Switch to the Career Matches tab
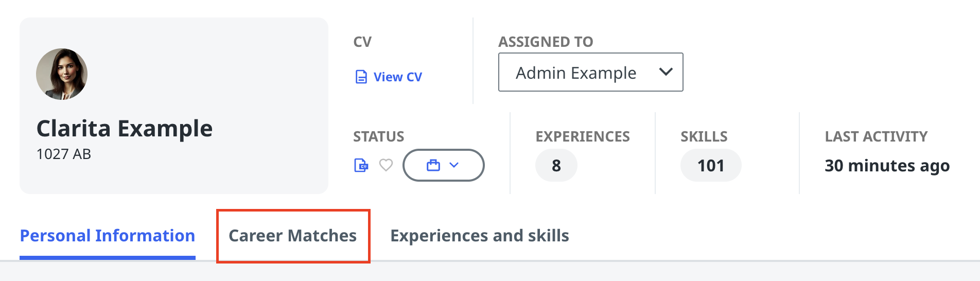 point(292,236)
